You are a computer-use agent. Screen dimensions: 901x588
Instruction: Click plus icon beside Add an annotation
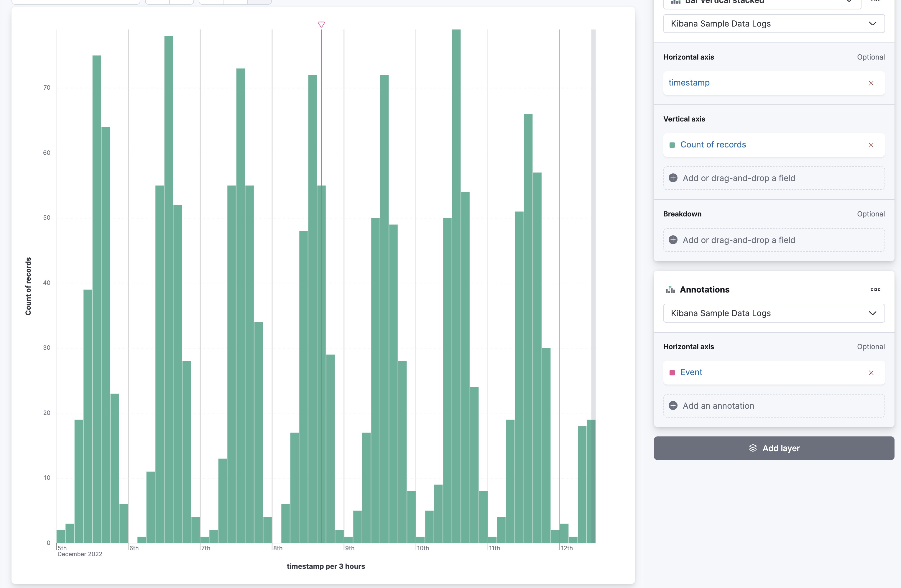coord(673,405)
